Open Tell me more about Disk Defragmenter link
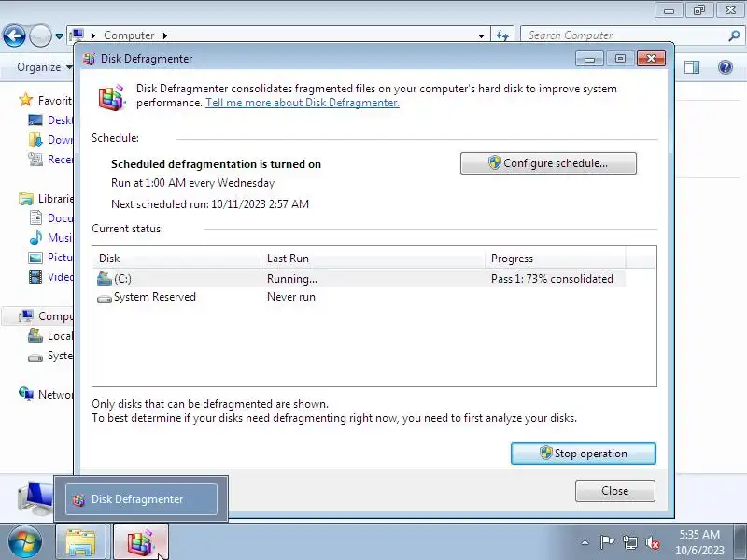This screenshot has width=747, height=560. coord(302,103)
